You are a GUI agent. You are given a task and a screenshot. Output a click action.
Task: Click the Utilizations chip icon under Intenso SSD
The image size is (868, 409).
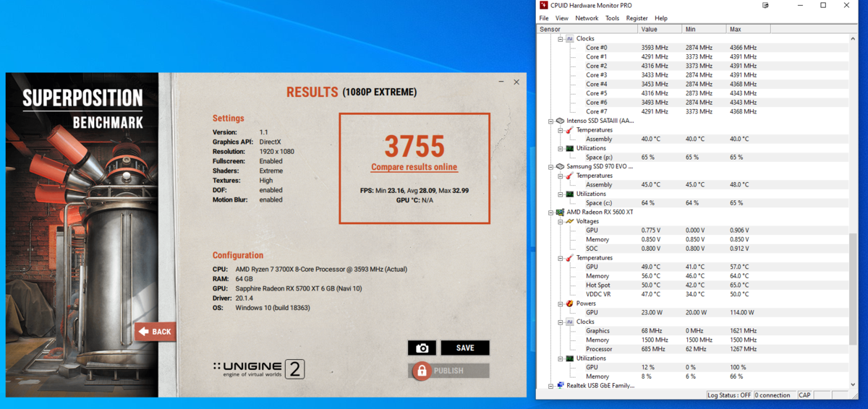pos(570,148)
